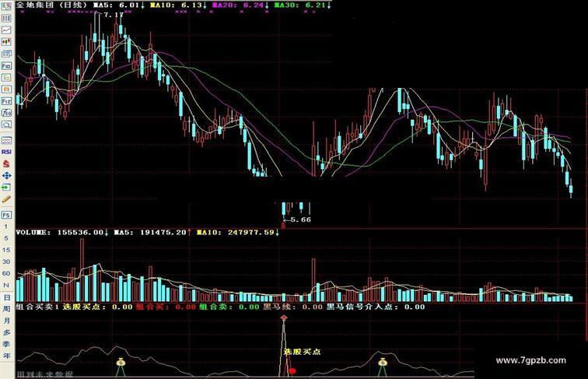Click the 5.66 low price label
The image size is (588, 379).
[301, 220]
